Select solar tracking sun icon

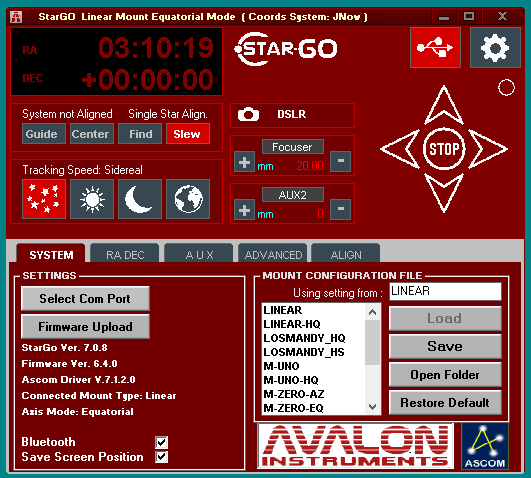(92, 199)
